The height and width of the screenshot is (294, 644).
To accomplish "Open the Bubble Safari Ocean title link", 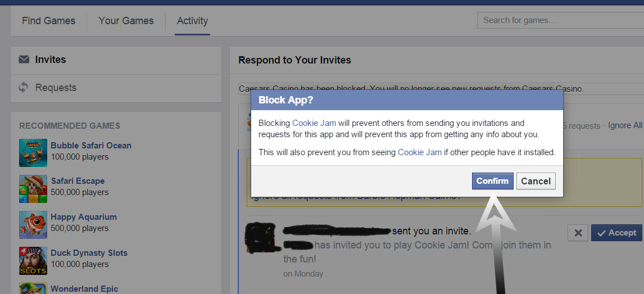I will point(91,146).
